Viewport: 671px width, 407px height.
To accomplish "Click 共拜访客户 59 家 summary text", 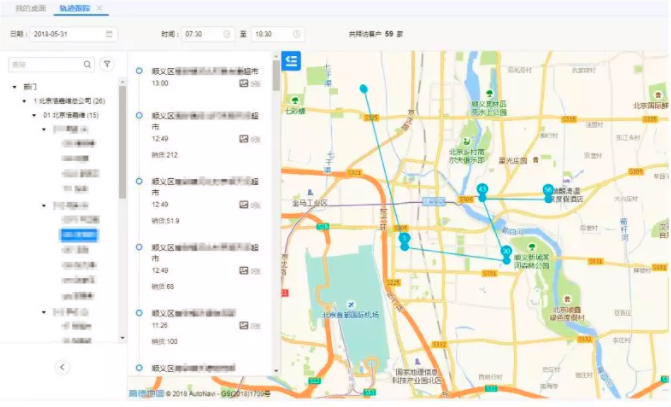I will [x=376, y=34].
